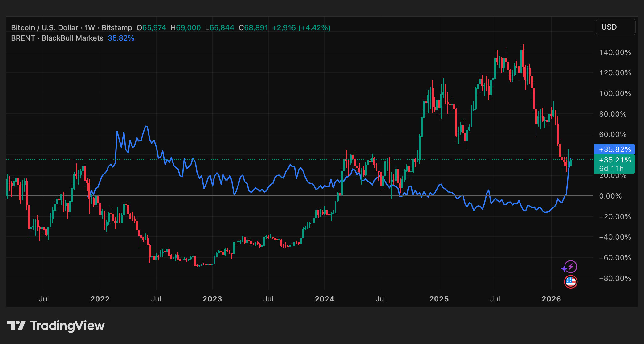This screenshot has width=644, height=344.
Task: Click the TradingView logo
Action: [56, 326]
